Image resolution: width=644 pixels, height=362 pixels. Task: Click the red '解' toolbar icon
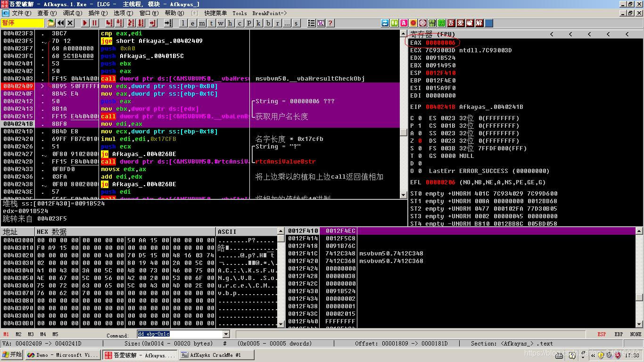coord(479,23)
